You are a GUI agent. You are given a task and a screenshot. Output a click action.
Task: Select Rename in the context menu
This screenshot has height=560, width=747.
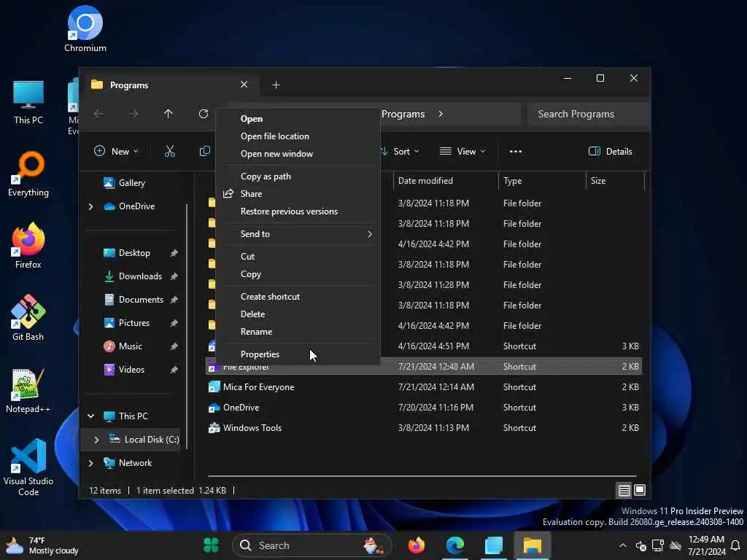click(298, 332)
